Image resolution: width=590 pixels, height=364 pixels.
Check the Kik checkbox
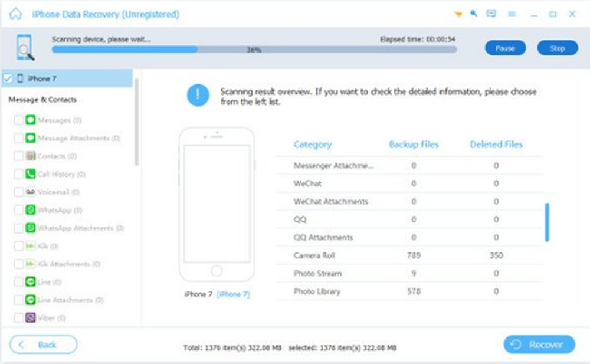(x=18, y=246)
